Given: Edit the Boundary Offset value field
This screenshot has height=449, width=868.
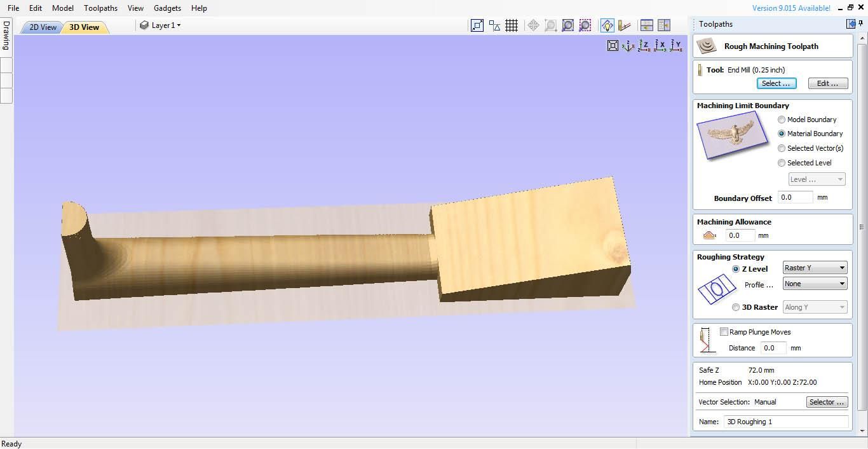Looking at the screenshot, I should tap(795, 197).
